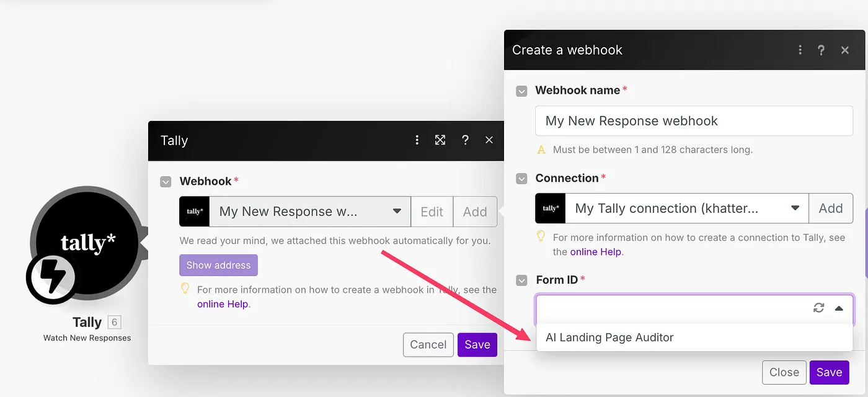Close the Create a webhook dialog

[x=844, y=50]
